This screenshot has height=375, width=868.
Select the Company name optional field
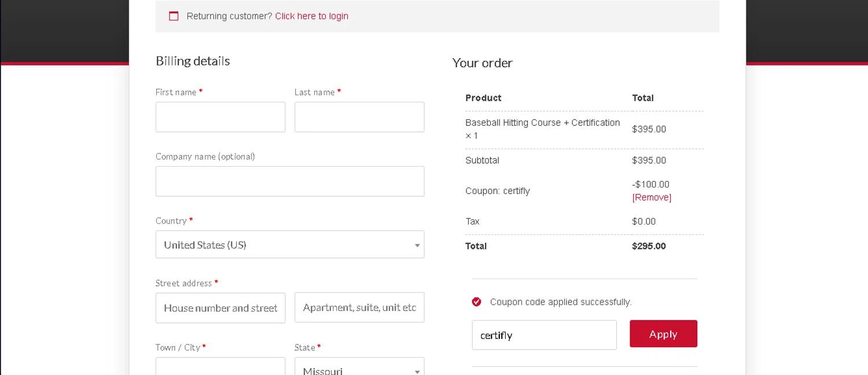click(x=289, y=181)
